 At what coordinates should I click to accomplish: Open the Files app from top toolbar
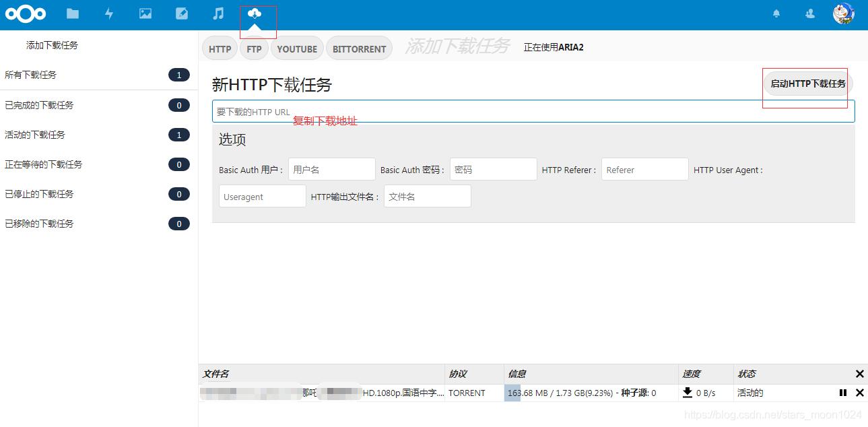[x=72, y=13]
